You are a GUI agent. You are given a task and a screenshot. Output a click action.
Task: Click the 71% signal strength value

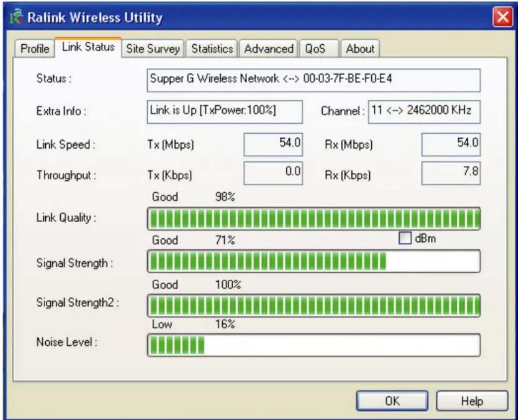coord(225,240)
